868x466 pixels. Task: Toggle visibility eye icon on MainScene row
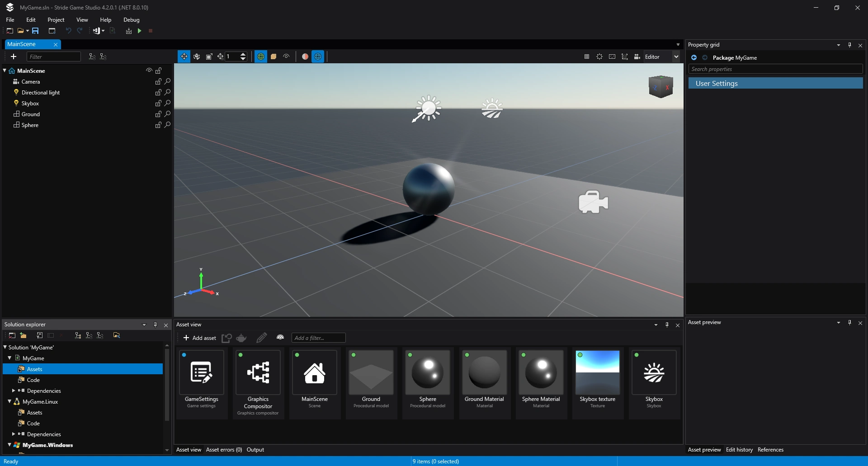coord(149,71)
